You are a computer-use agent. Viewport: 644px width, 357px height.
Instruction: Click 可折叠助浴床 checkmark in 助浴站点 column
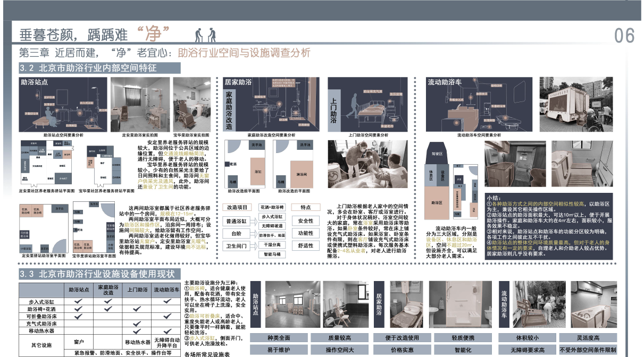pyautogui.click(x=78, y=316)
